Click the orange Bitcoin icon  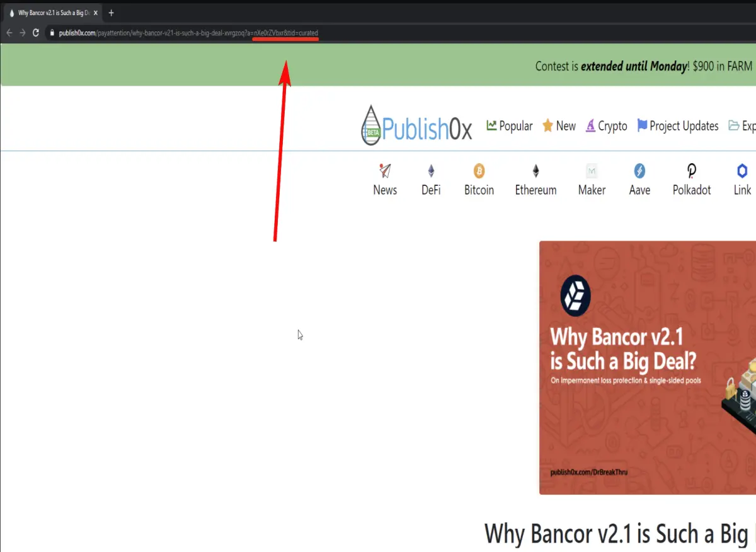pyautogui.click(x=479, y=171)
